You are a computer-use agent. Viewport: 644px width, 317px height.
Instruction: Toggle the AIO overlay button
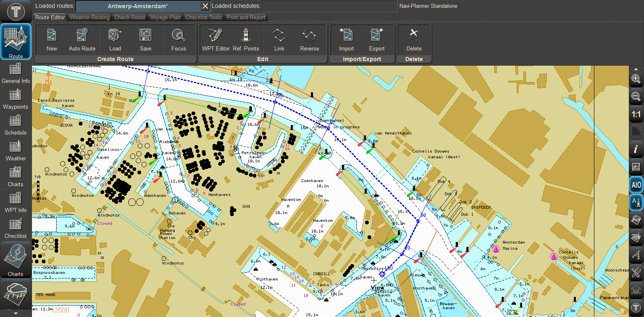pos(636,185)
